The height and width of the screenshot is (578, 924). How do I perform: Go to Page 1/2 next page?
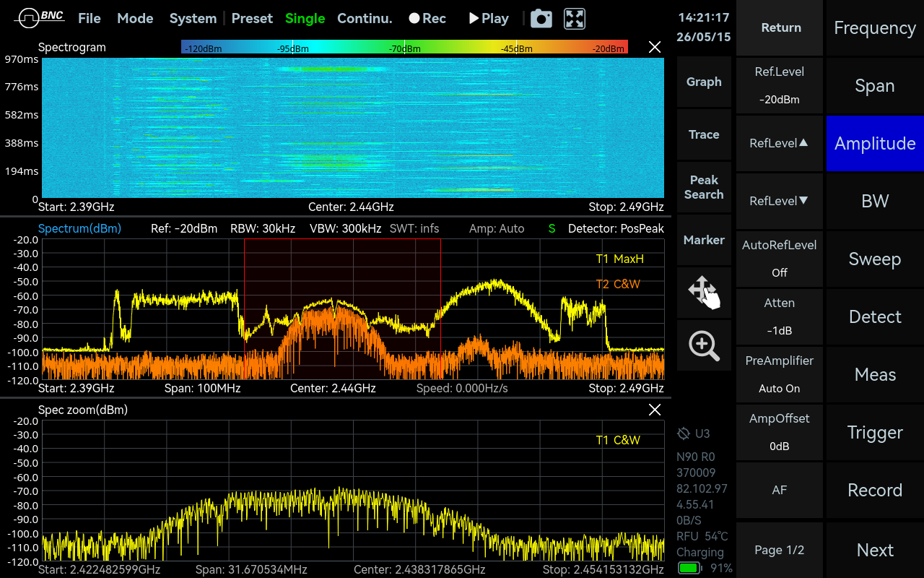point(780,550)
